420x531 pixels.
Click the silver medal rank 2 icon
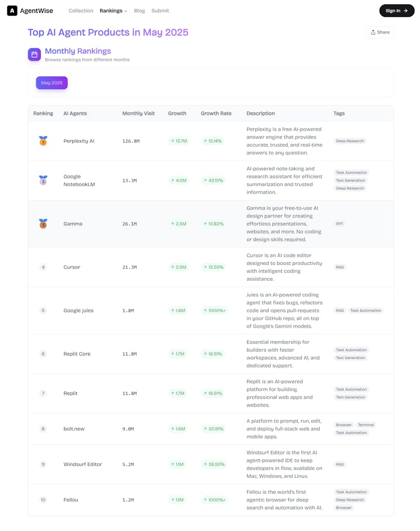pos(43,180)
